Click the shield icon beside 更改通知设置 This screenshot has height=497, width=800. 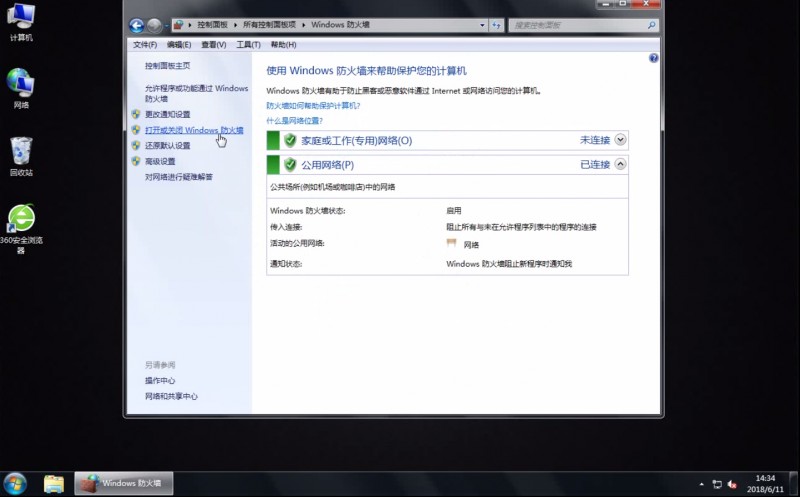coord(136,114)
